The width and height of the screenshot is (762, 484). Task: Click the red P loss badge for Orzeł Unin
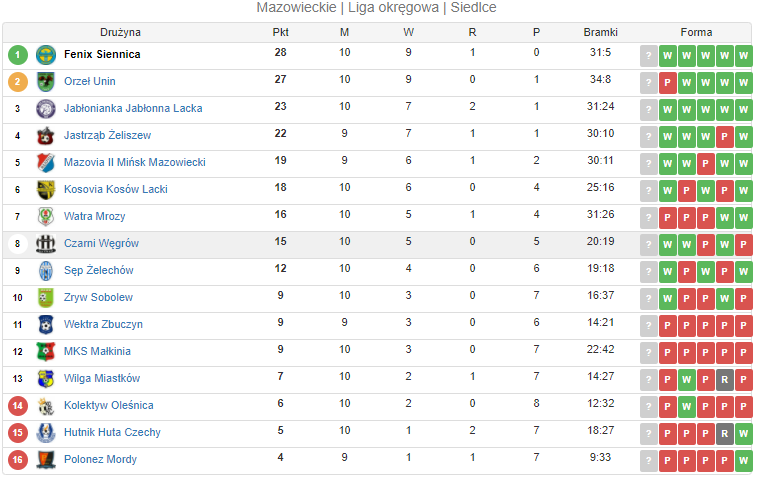668,83
